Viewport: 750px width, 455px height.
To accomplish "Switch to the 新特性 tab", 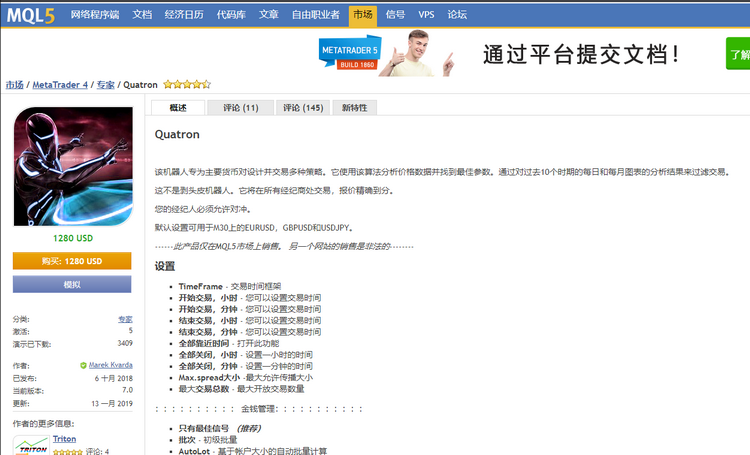I will (x=354, y=108).
